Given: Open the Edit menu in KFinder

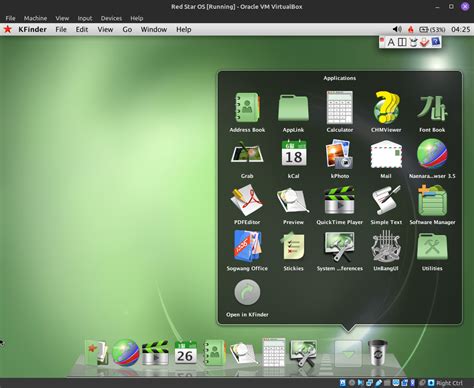Looking at the screenshot, I should point(82,29).
